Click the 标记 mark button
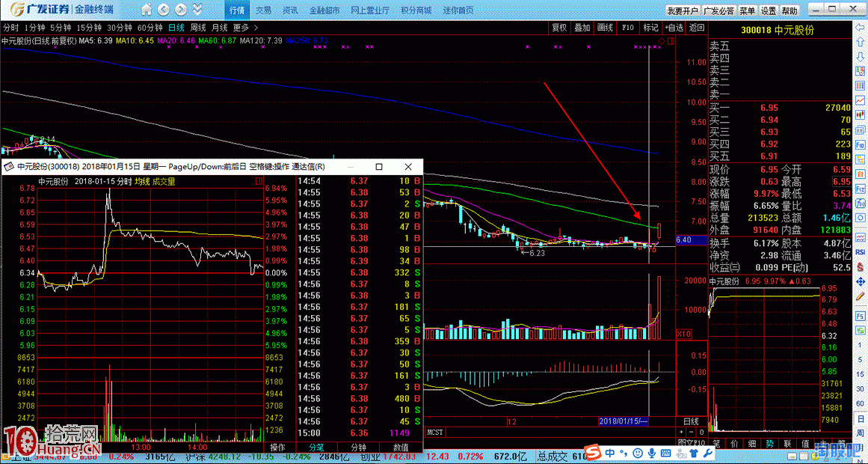 pyautogui.click(x=650, y=28)
